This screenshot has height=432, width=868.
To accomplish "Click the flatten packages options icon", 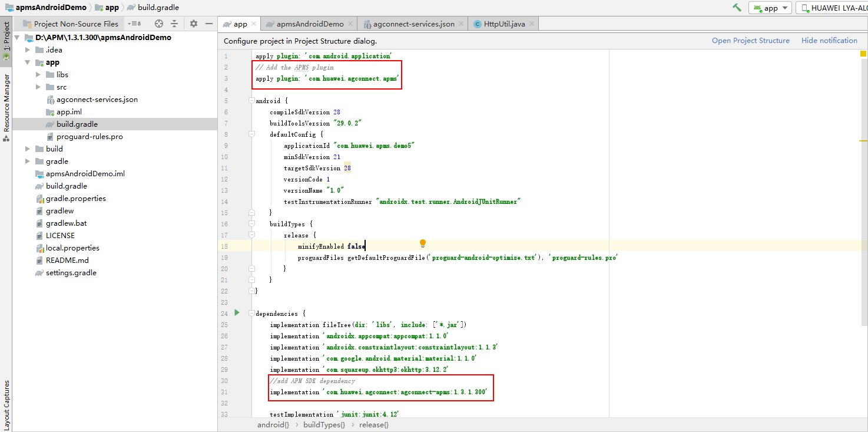I will click(x=135, y=24).
